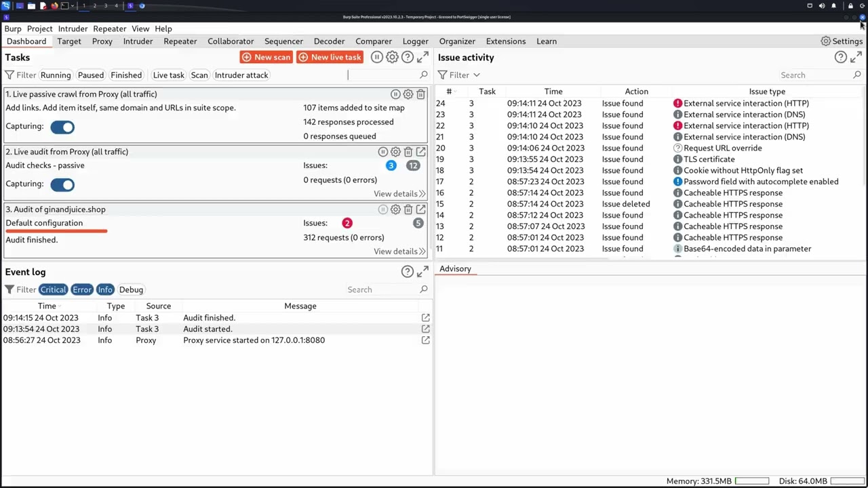Open the Help menu

tap(163, 28)
